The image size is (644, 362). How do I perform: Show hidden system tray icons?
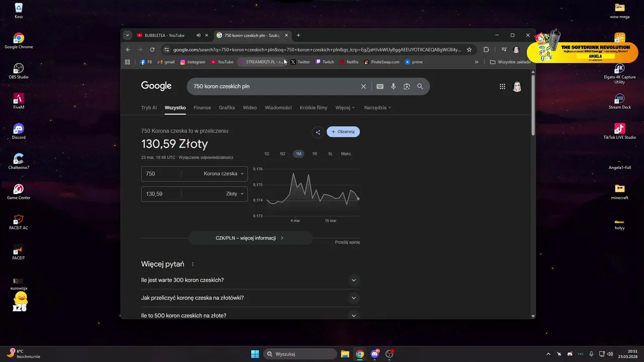548,354
